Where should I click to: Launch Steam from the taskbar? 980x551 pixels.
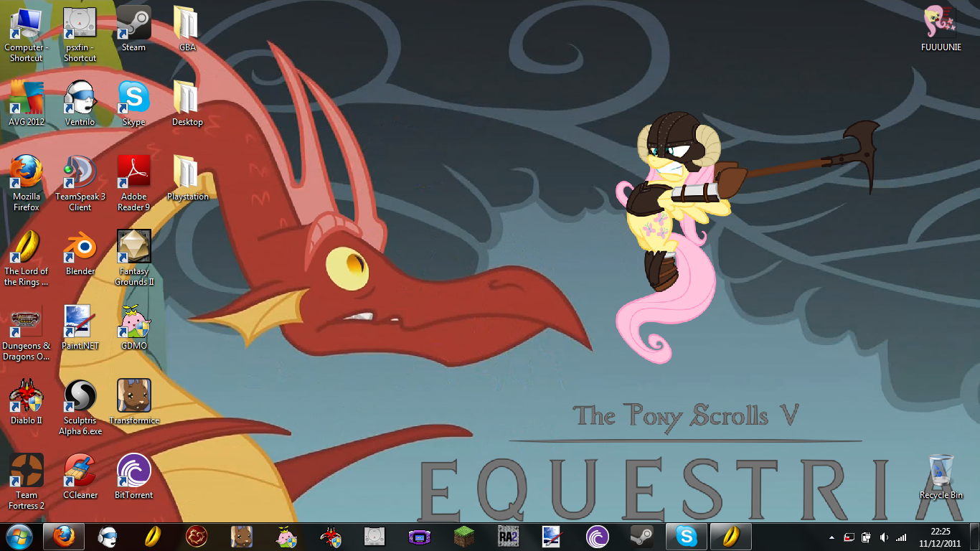point(642,537)
